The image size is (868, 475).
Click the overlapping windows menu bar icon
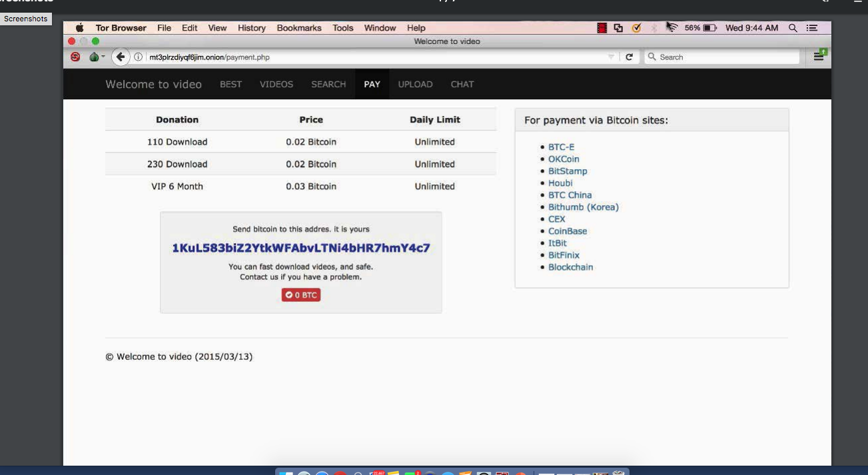(619, 28)
